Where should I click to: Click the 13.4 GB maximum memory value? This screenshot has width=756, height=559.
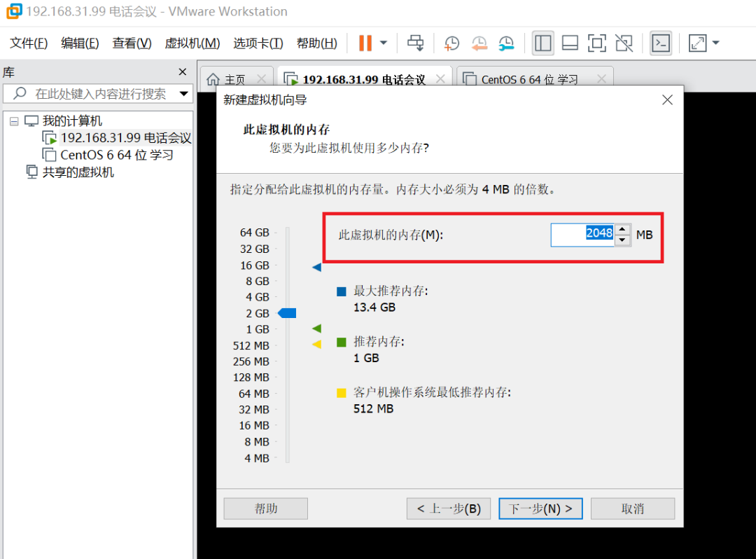point(374,308)
